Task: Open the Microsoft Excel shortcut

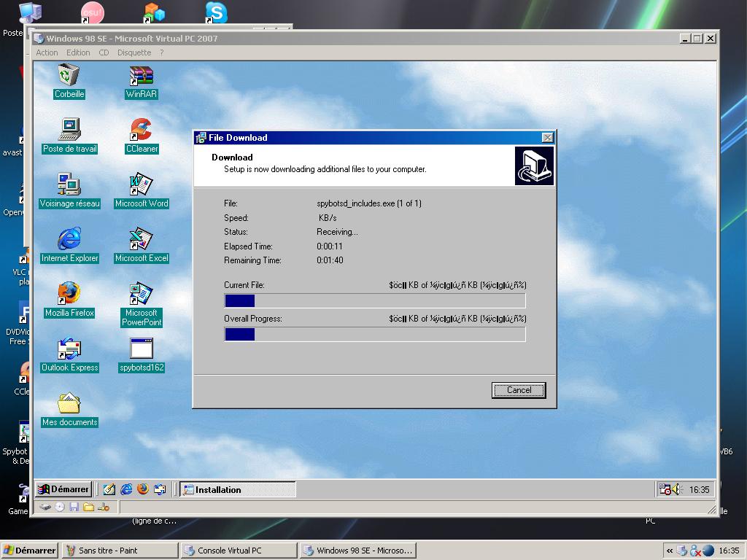Action: (141, 239)
